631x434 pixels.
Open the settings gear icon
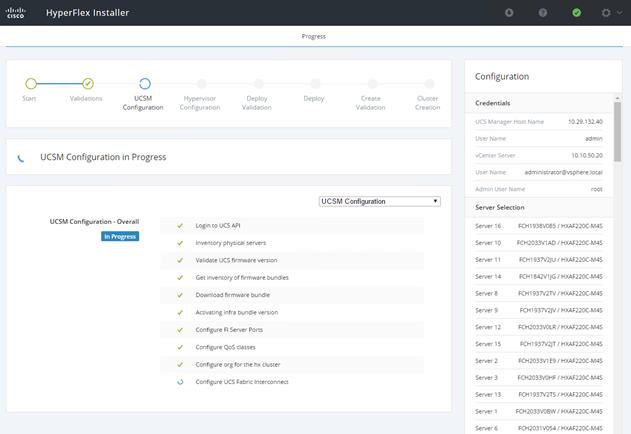click(606, 13)
